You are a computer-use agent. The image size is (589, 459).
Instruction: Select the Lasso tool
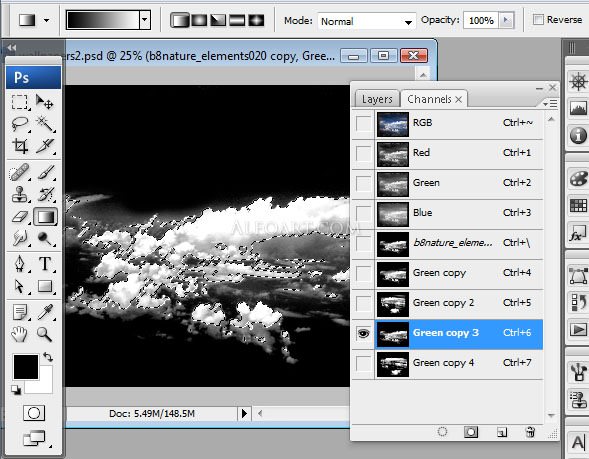point(20,123)
